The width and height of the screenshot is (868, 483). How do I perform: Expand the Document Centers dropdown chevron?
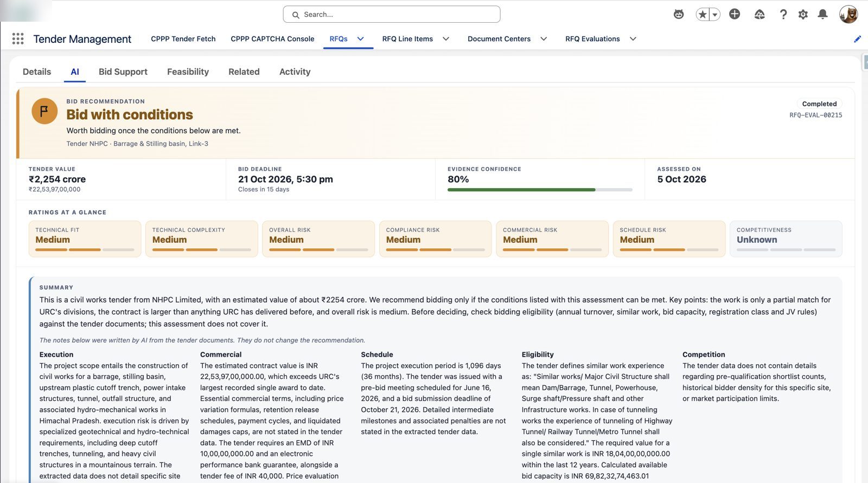pyautogui.click(x=544, y=38)
